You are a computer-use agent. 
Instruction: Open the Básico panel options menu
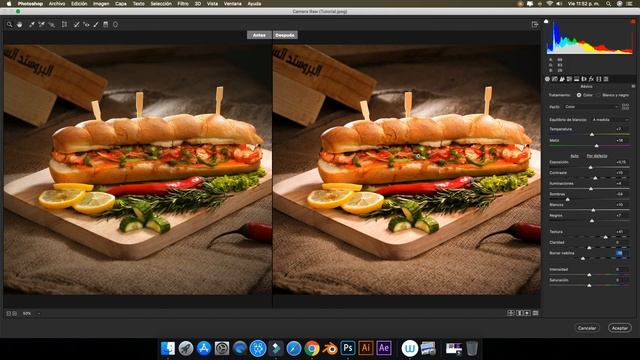[x=633, y=87]
